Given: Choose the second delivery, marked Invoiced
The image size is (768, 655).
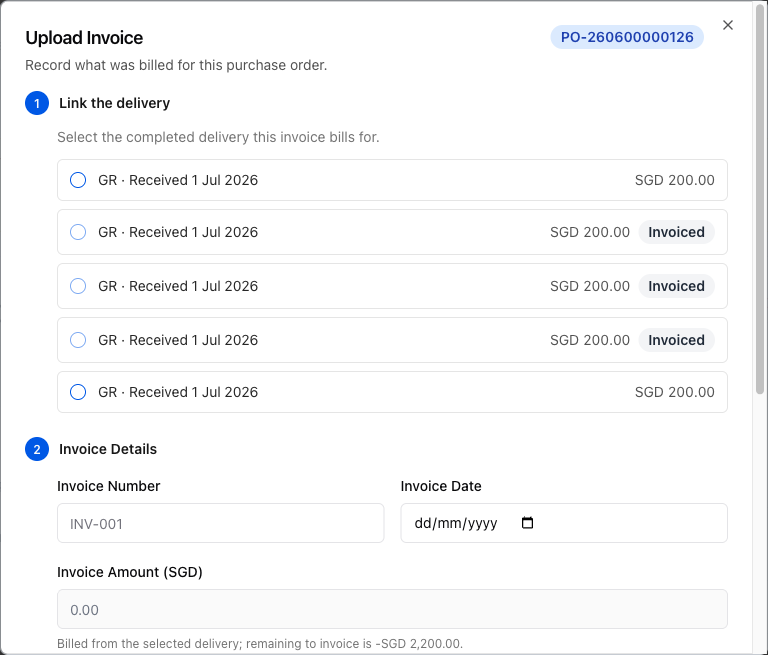Looking at the screenshot, I should click(x=78, y=232).
